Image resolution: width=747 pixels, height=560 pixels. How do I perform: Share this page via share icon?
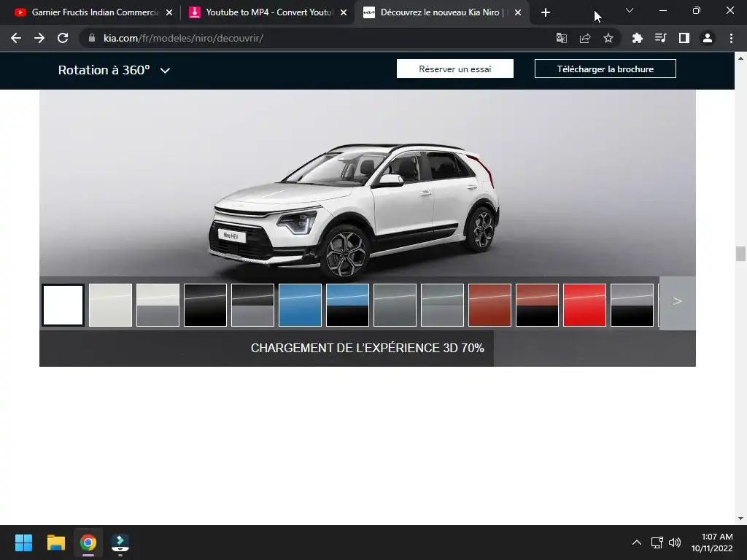point(585,38)
